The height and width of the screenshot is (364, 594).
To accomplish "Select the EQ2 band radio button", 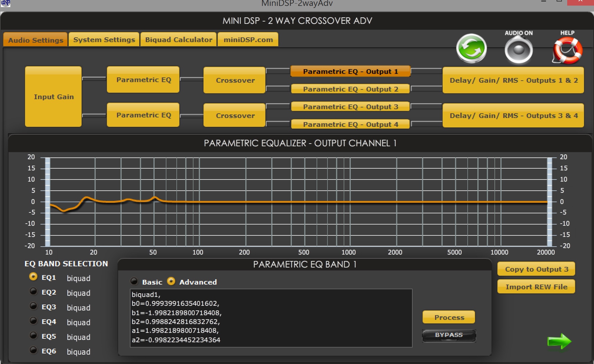I will pos(33,292).
